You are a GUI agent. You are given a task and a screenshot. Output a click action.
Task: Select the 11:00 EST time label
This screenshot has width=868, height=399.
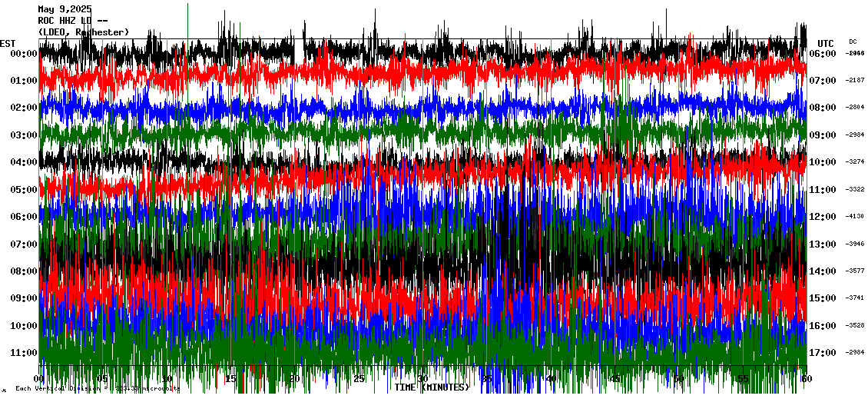pos(23,352)
